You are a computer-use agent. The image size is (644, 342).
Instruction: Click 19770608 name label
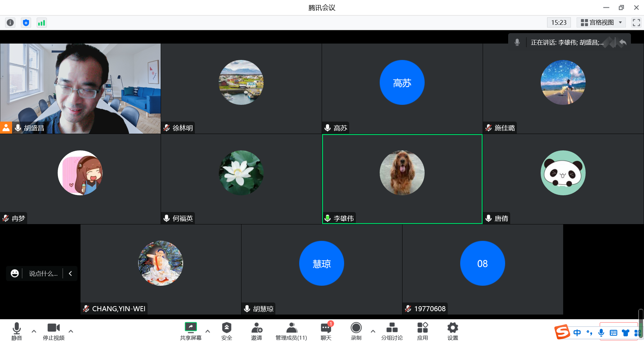click(x=430, y=309)
